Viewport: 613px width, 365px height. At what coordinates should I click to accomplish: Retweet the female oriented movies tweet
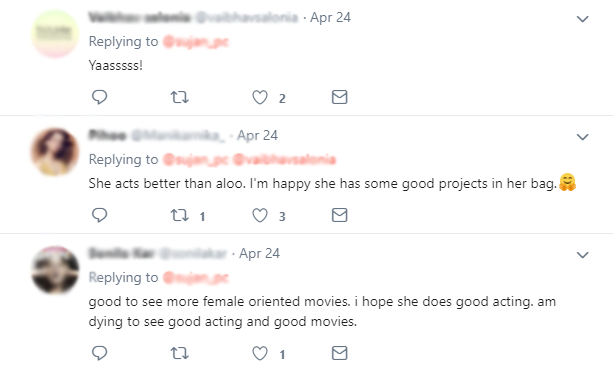(179, 353)
